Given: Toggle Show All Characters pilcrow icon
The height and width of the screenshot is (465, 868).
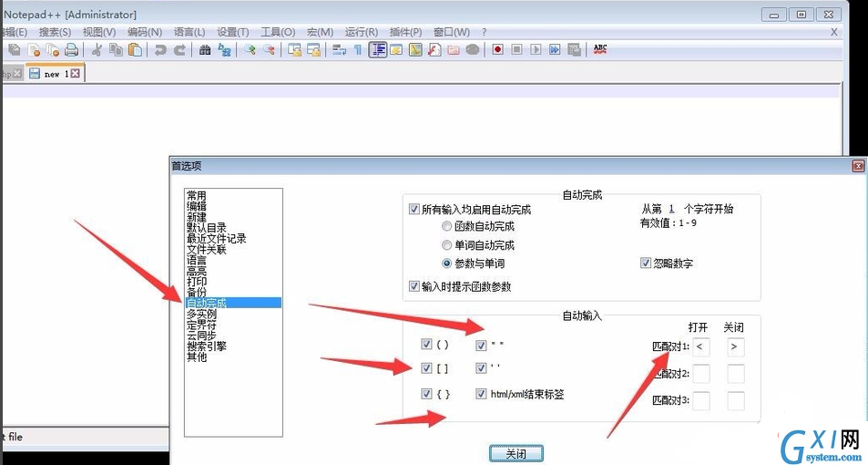Looking at the screenshot, I should pyautogui.click(x=358, y=50).
